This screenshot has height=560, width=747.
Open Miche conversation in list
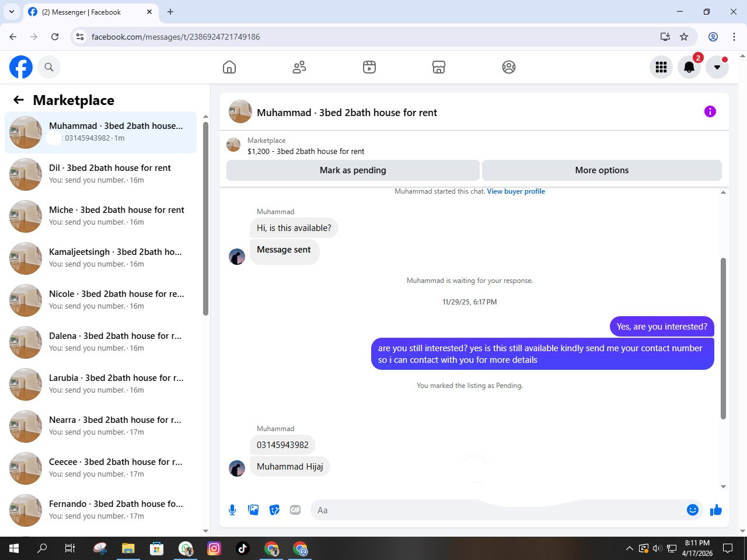click(x=100, y=216)
